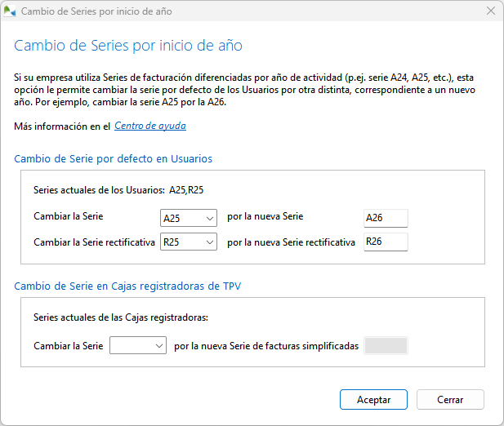This screenshot has height=426, width=504.
Task: Focus the R26 new rectificativa series field
Action: click(x=385, y=242)
